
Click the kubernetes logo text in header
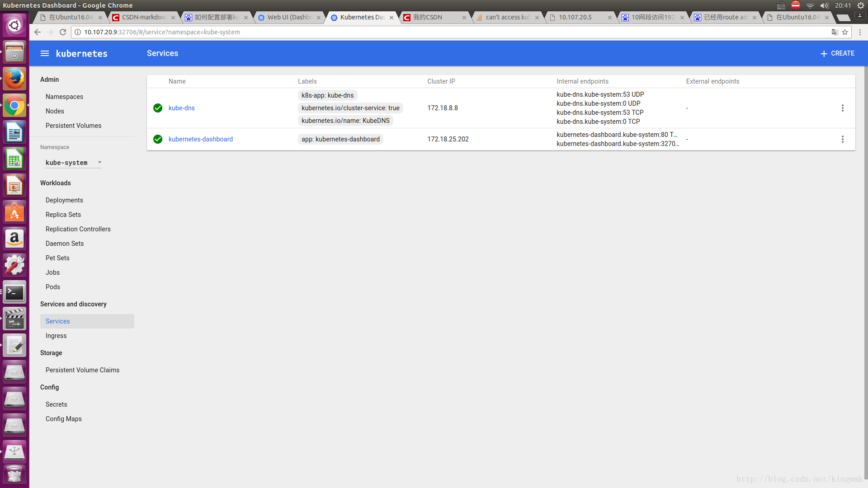(82, 53)
